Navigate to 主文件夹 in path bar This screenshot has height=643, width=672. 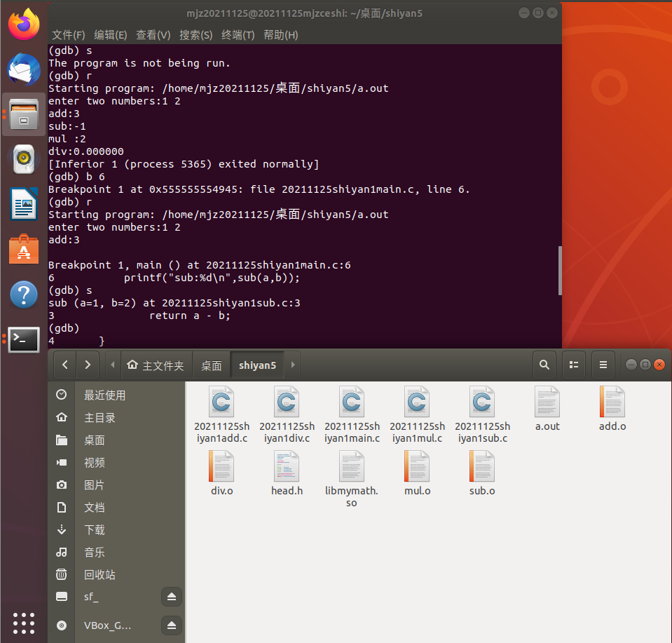(157, 365)
